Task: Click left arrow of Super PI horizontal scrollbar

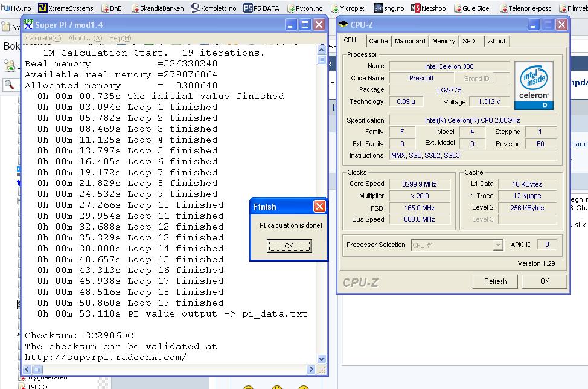Action: click(27, 370)
